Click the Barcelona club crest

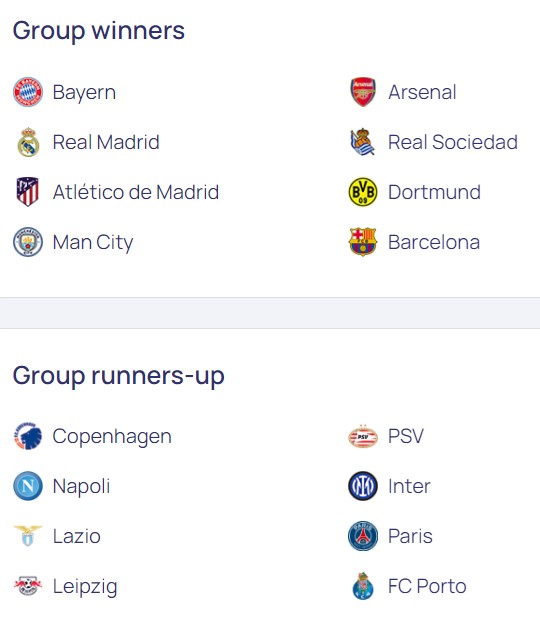(x=363, y=242)
